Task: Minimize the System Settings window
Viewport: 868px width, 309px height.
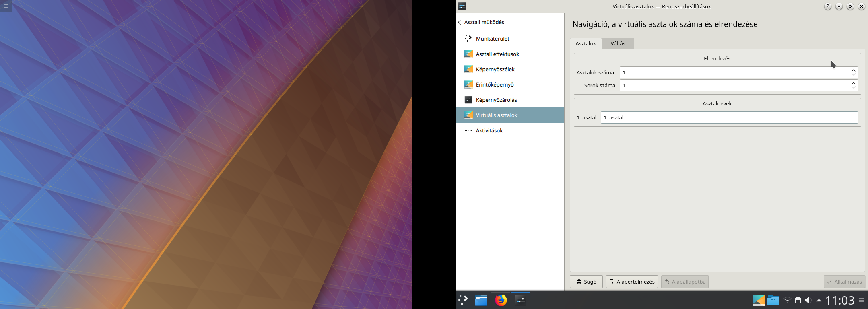Action: (839, 6)
